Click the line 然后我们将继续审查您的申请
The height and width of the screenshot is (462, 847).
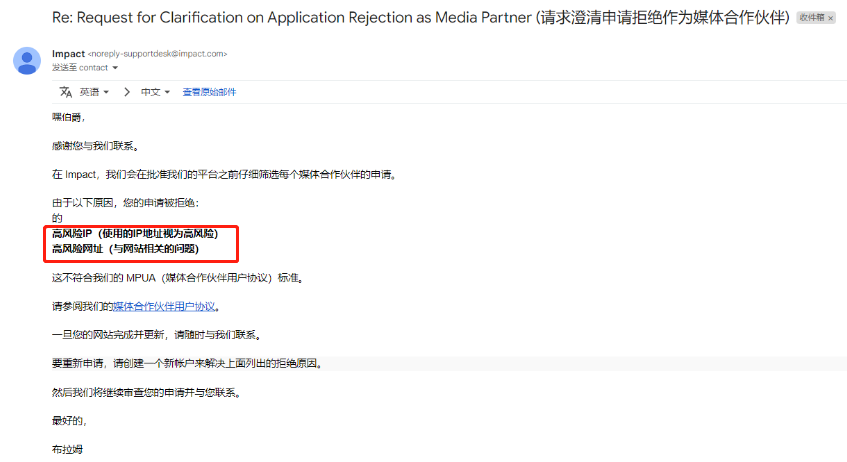click(146, 392)
